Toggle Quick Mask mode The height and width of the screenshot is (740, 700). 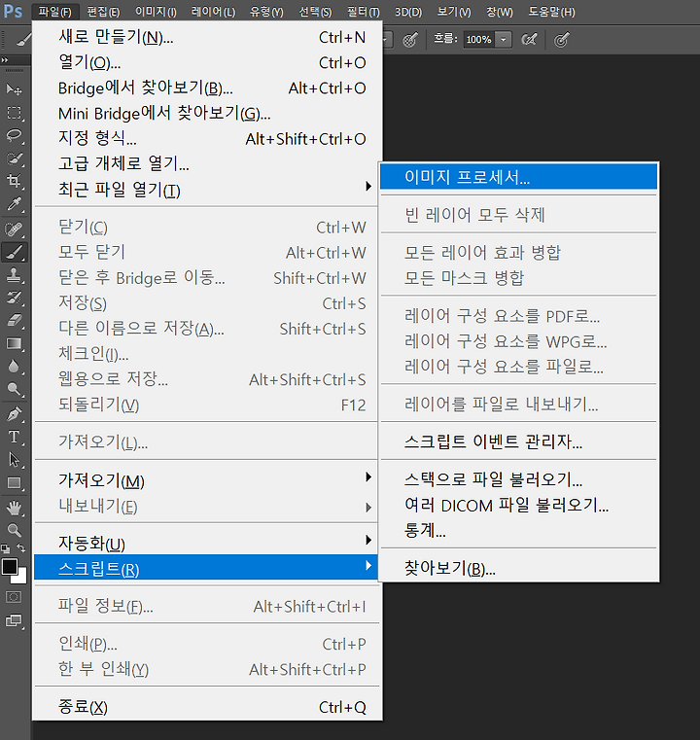[x=14, y=597]
